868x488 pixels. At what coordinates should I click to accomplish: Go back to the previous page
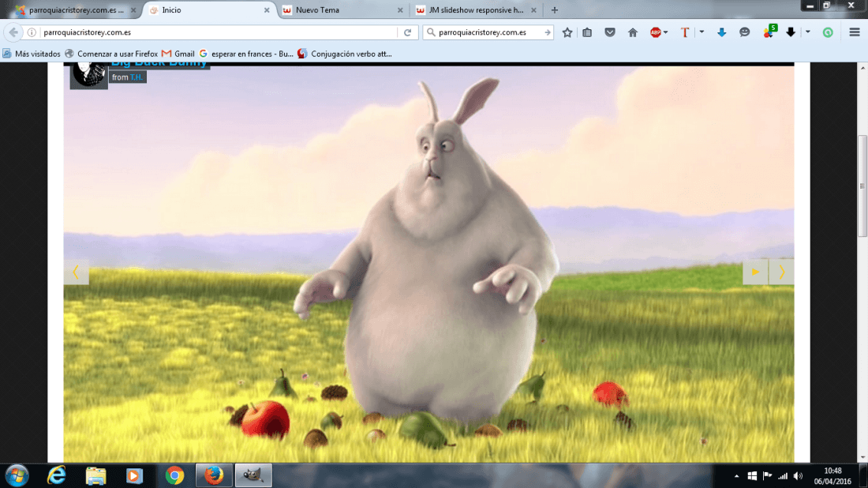coord(13,32)
